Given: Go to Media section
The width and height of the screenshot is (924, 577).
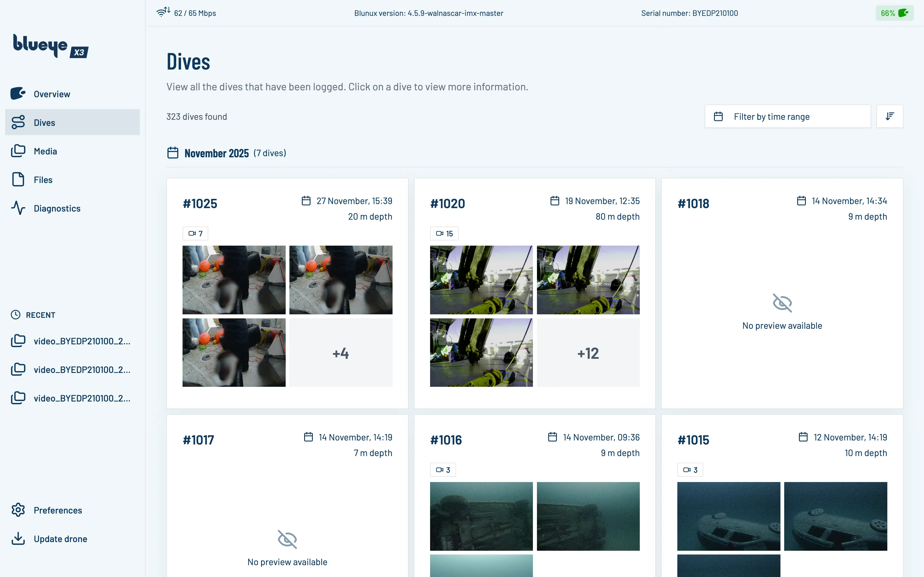Looking at the screenshot, I should click(x=72, y=151).
